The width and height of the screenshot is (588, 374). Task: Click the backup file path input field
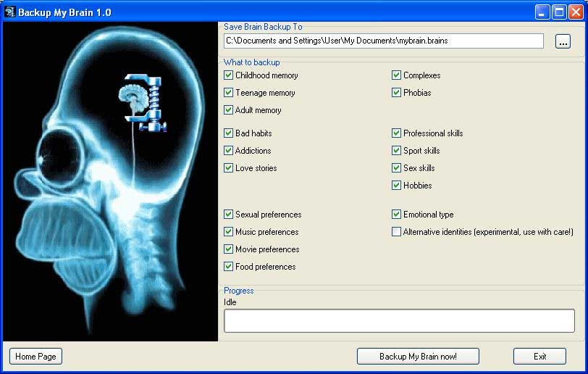[x=384, y=41]
